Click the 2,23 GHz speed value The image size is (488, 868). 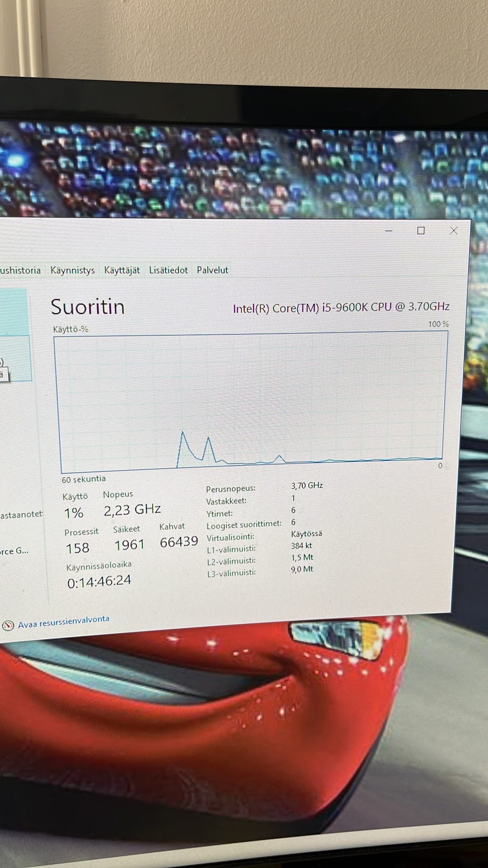point(132,510)
